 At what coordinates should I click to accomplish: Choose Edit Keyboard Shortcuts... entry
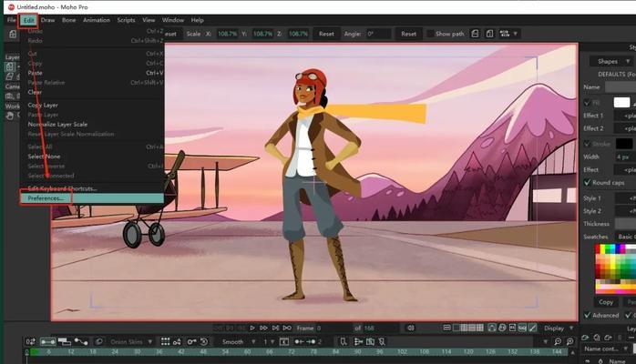[92, 188]
